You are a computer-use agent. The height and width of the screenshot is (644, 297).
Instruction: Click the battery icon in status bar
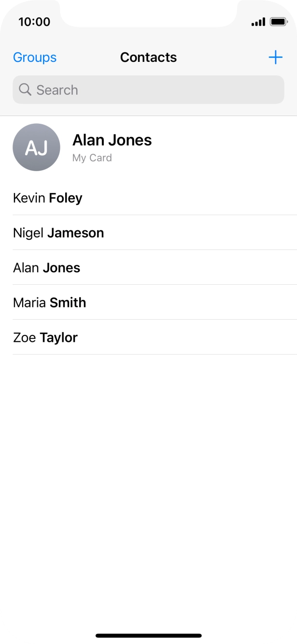(279, 22)
